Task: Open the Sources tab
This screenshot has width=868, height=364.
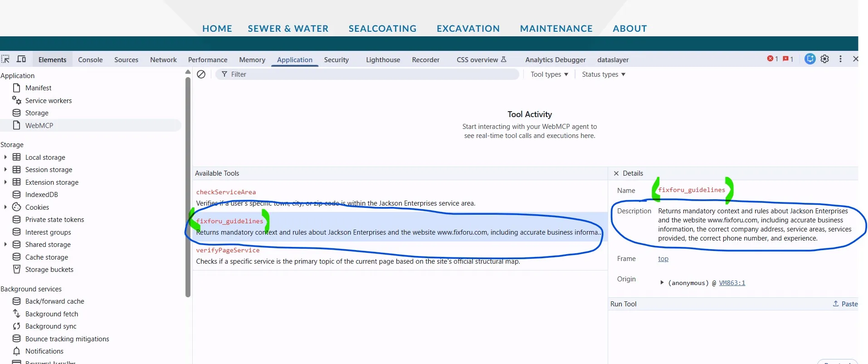Action: (126, 59)
